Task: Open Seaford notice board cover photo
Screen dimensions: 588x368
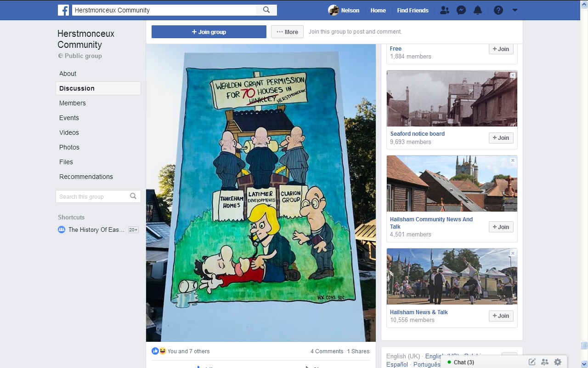Action: pos(452,98)
